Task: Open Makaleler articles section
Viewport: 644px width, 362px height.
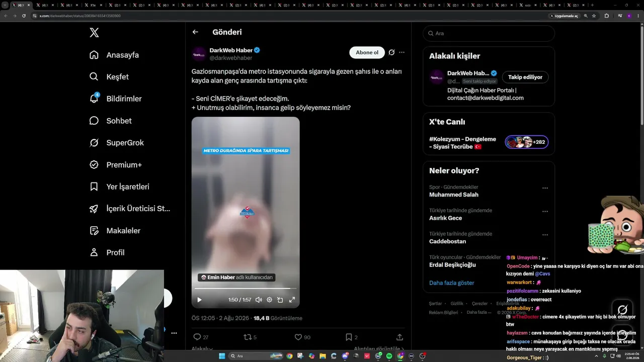Action: click(x=115, y=231)
